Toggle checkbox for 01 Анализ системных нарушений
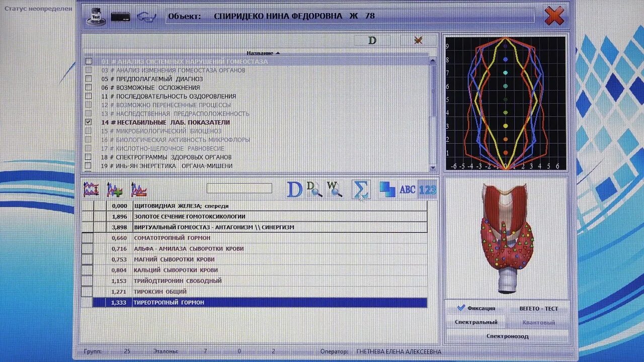 pyautogui.click(x=89, y=61)
